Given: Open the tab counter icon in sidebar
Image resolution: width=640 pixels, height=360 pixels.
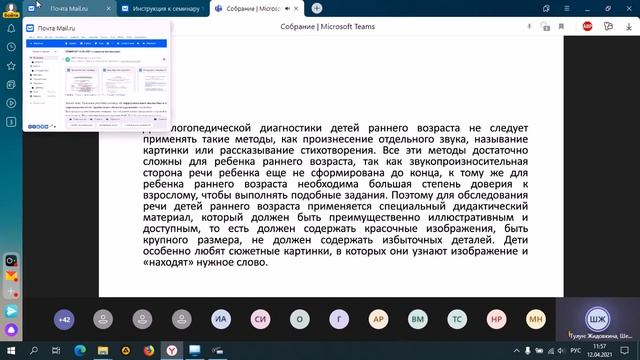Looking at the screenshot, I should 11,122.
